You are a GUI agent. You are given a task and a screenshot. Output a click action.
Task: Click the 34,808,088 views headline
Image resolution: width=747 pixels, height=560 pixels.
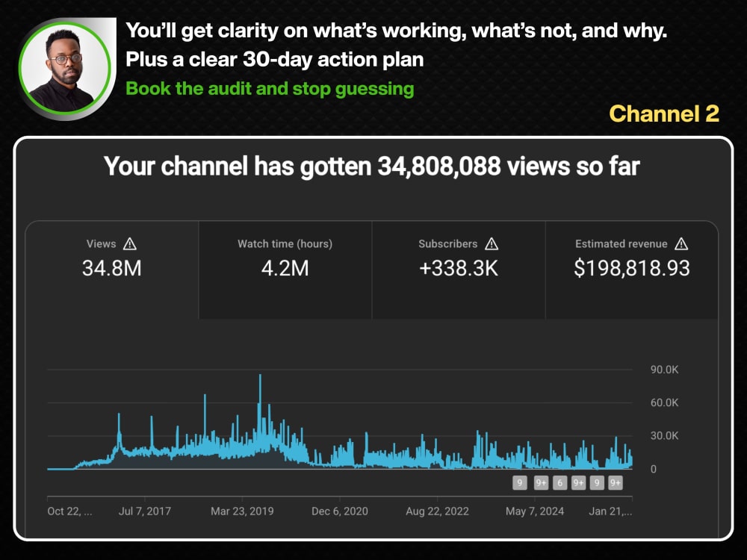point(371,167)
